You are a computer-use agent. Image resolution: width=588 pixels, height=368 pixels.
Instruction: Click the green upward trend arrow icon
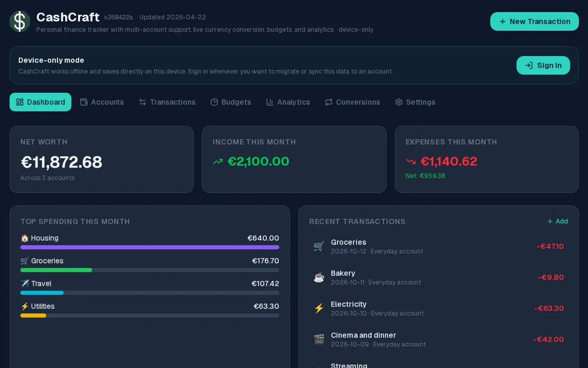pyautogui.click(x=218, y=161)
